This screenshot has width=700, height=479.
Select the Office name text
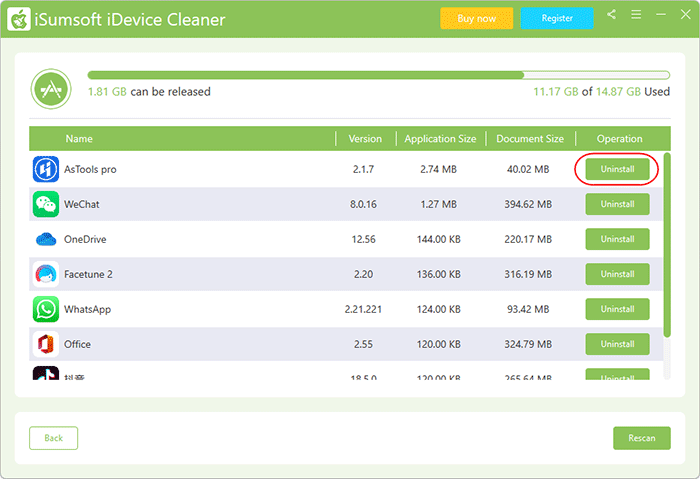pyautogui.click(x=77, y=344)
